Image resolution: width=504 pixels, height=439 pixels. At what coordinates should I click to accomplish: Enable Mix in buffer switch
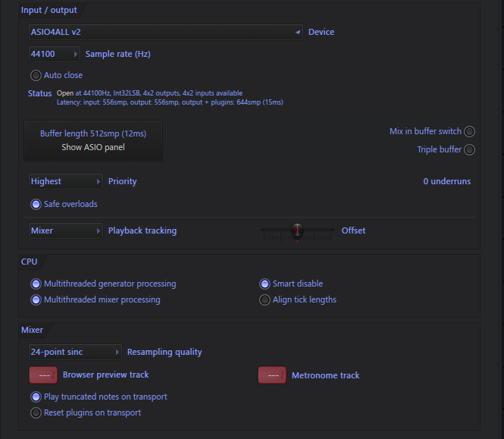point(469,131)
